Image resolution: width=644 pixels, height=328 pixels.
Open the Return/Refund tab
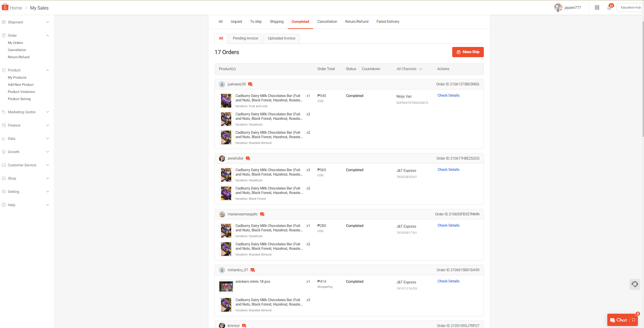(357, 22)
